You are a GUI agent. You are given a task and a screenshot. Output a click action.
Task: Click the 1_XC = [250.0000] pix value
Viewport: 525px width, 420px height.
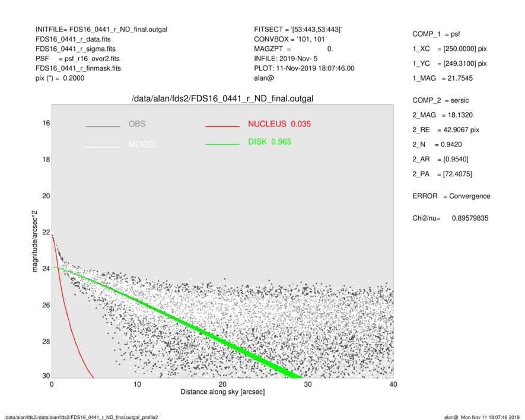coord(449,49)
